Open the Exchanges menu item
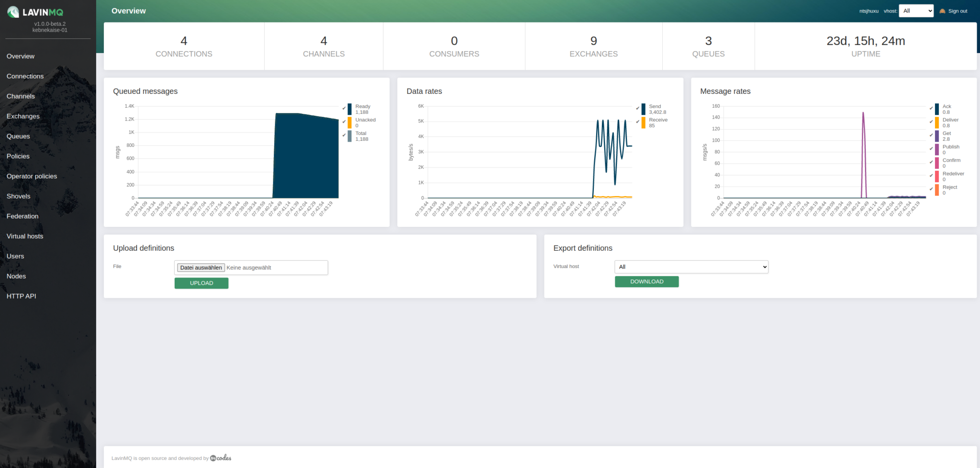Viewport: 980px width, 468px height. [x=23, y=116]
